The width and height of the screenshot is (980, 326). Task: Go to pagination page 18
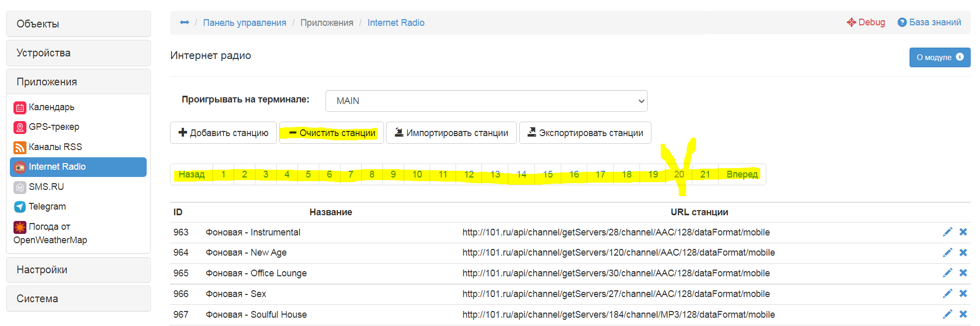[627, 174]
